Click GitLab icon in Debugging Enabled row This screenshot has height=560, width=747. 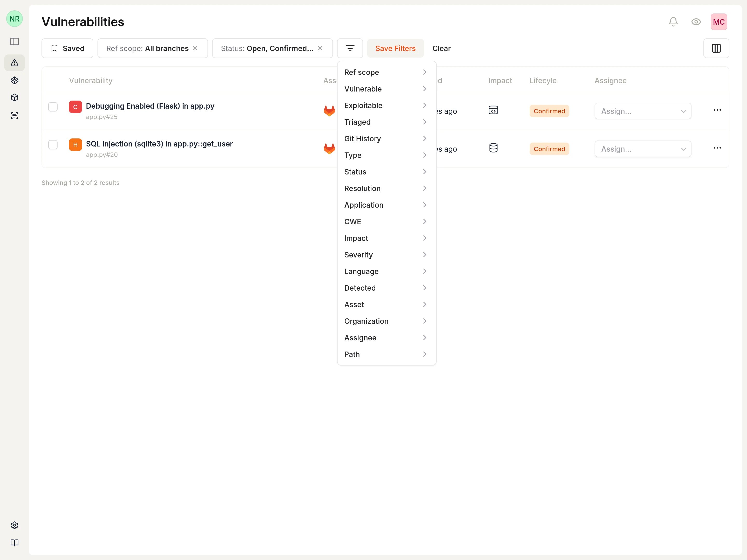click(x=329, y=111)
